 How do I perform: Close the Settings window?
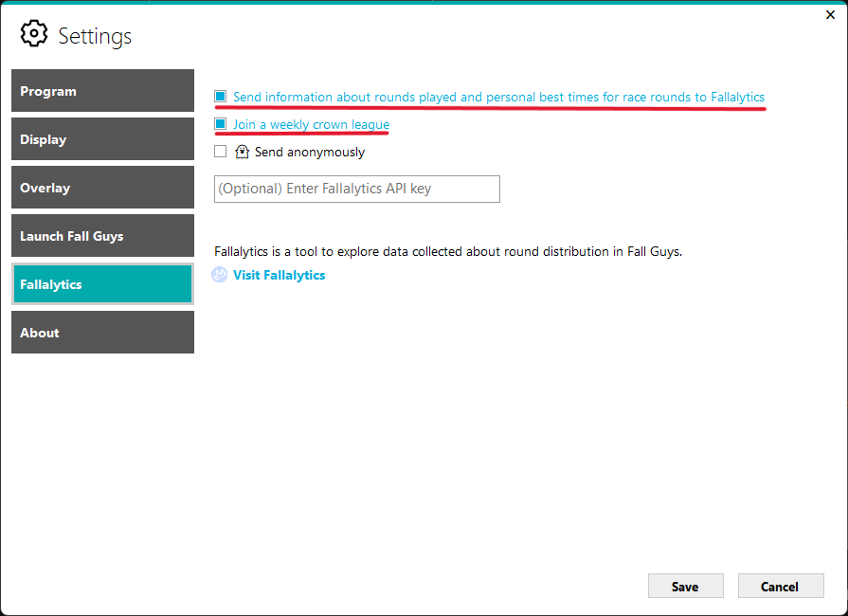coord(831,15)
